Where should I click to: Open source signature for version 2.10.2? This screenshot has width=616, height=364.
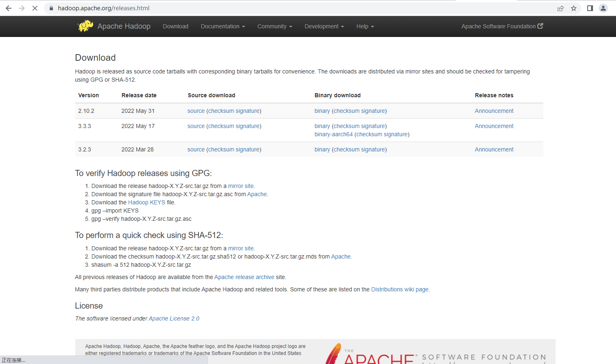click(x=248, y=111)
